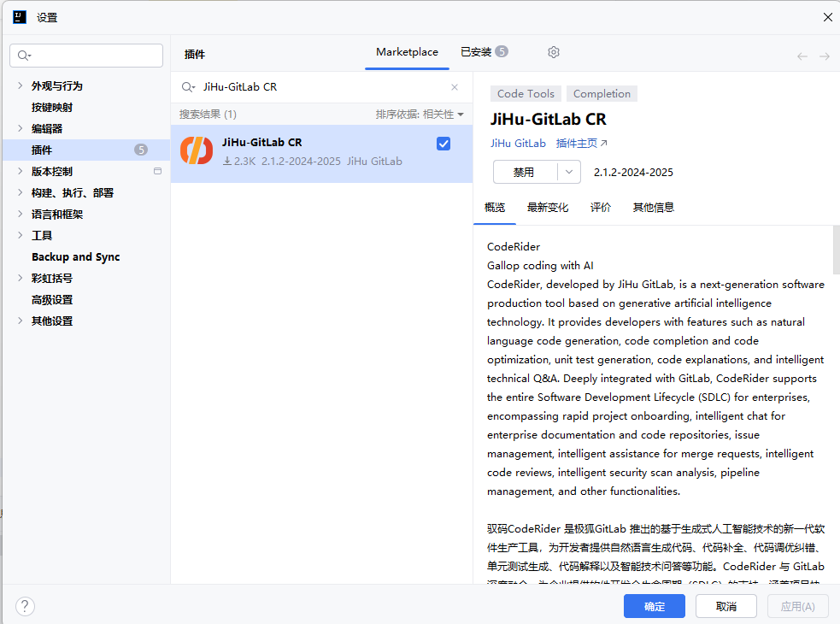Image resolution: width=840 pixels, height=624 pixels.
Task: Open the 其他信息 tab
Action: [653, 208]
